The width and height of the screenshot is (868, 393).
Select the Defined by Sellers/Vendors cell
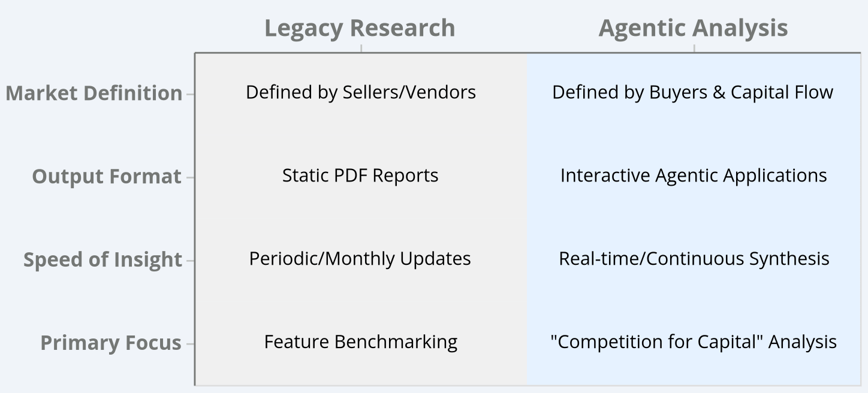point(361,92)
